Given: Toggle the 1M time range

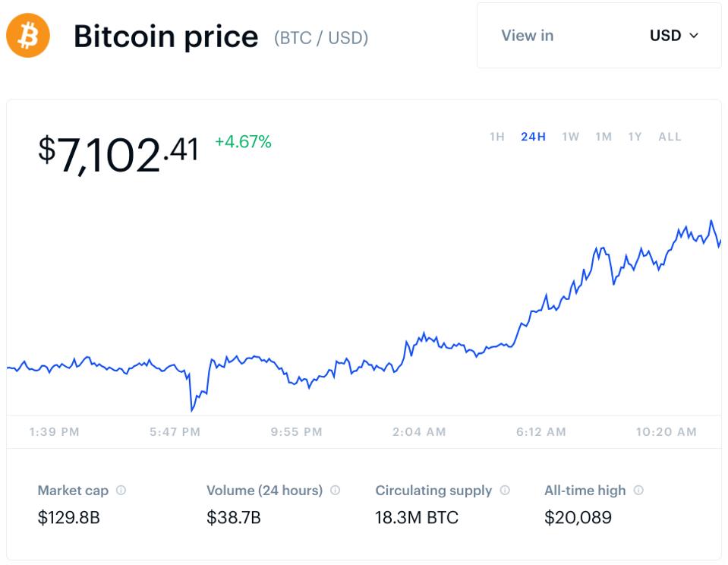Looking at the screenshot, I should point(603,137).
